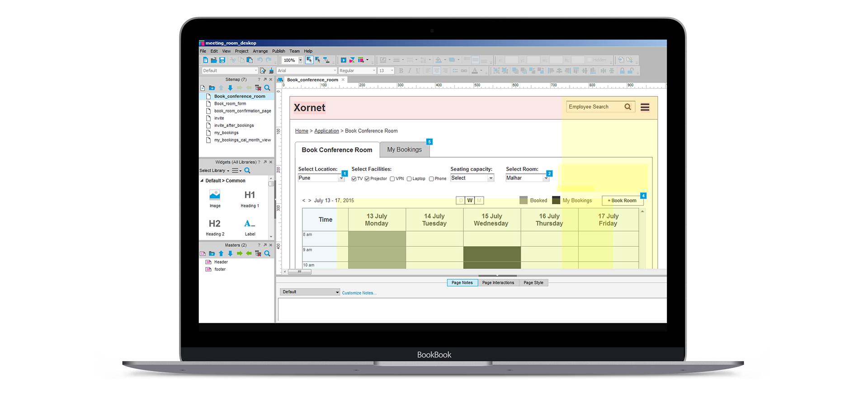Image resolution: width=868 pixels, height=393 pixels.
Task: Select the Intersected selection mode tool
Action: [309, 60]
